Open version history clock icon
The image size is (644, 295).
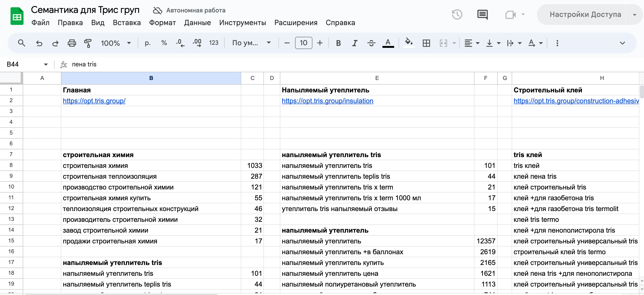[457, 15]
